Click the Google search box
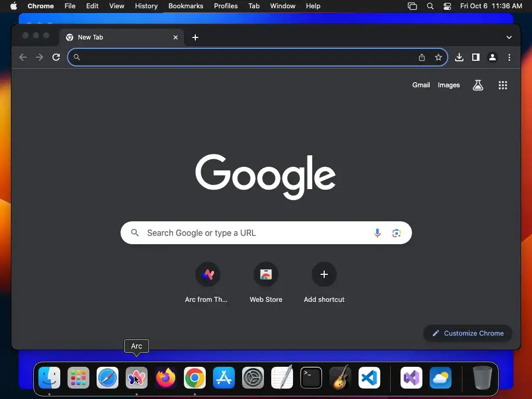Image resolution: width=532 pixels, height=399 pixels. tap(266, 233)
